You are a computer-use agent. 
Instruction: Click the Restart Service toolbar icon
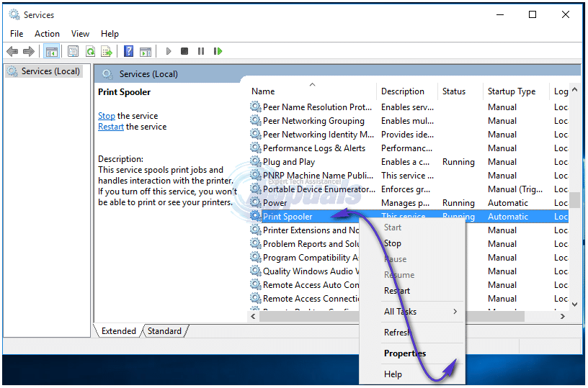[x=218, y=51]
